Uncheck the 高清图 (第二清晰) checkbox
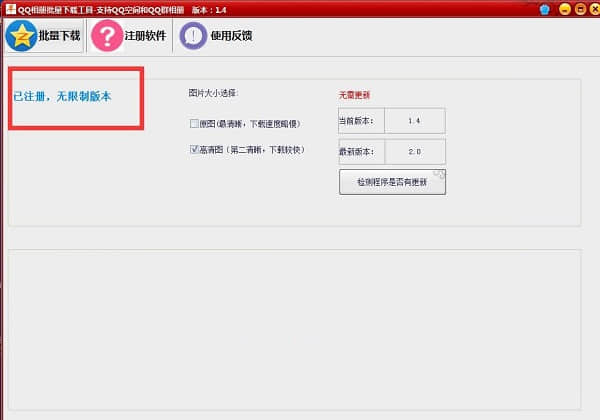 coord(194,149)
